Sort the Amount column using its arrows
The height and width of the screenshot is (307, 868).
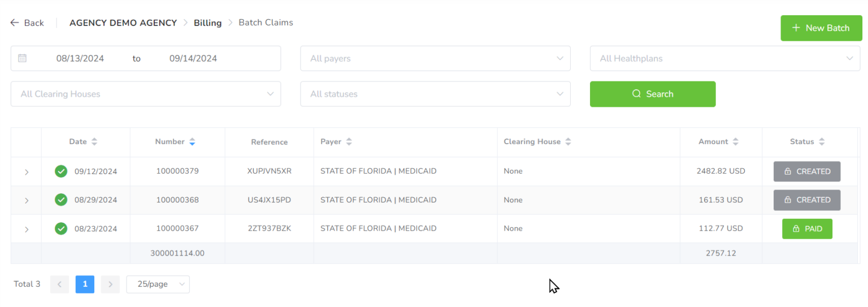pyautogui.click(x=735, y=142)
